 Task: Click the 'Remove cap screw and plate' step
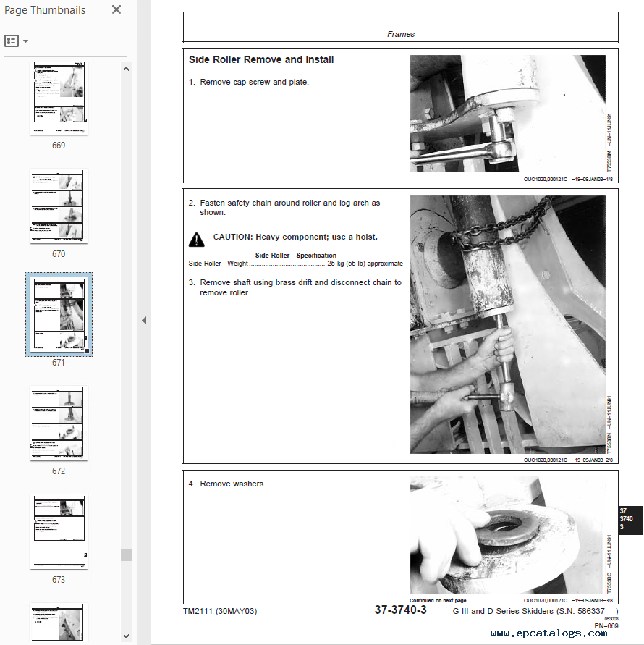coord(249,82)
